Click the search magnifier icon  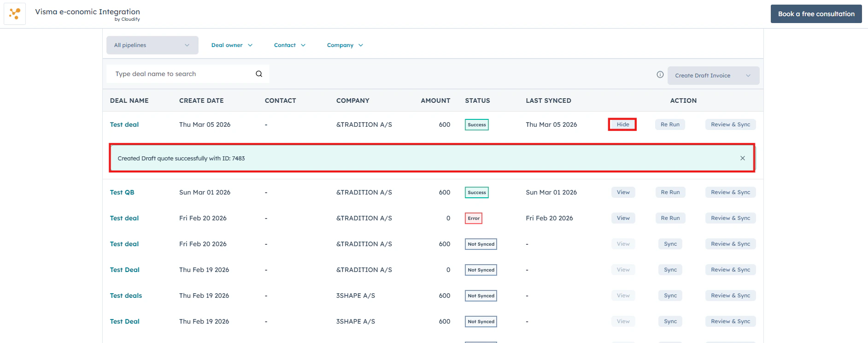(259, 74)
